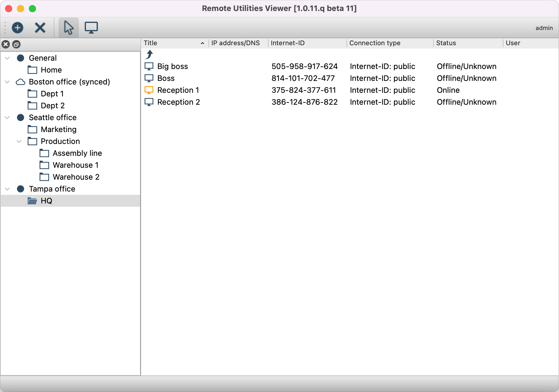Collapse the Boston office tree node

[7, 82]
